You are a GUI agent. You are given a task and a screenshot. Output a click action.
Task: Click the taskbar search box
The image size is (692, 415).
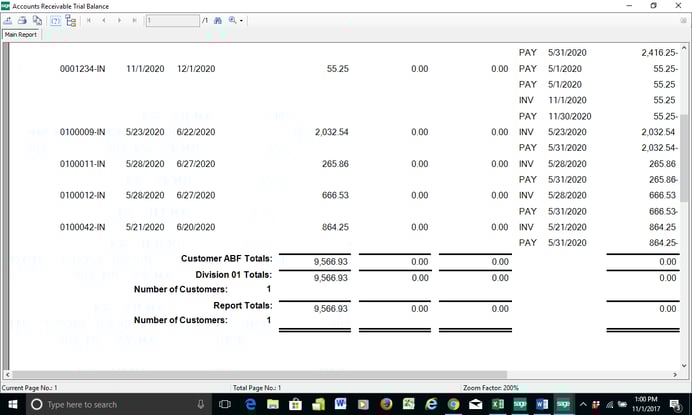[x=110, y=404]
